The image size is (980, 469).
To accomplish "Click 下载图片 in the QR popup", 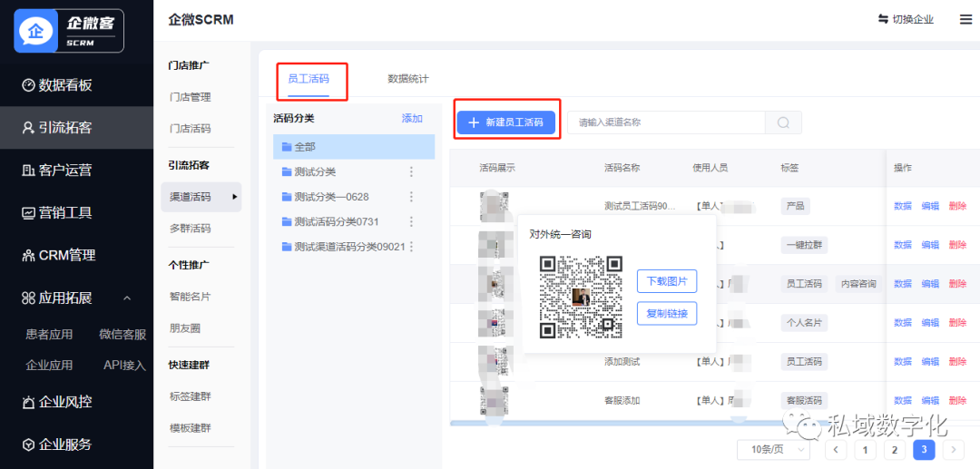I will [667, 281].
